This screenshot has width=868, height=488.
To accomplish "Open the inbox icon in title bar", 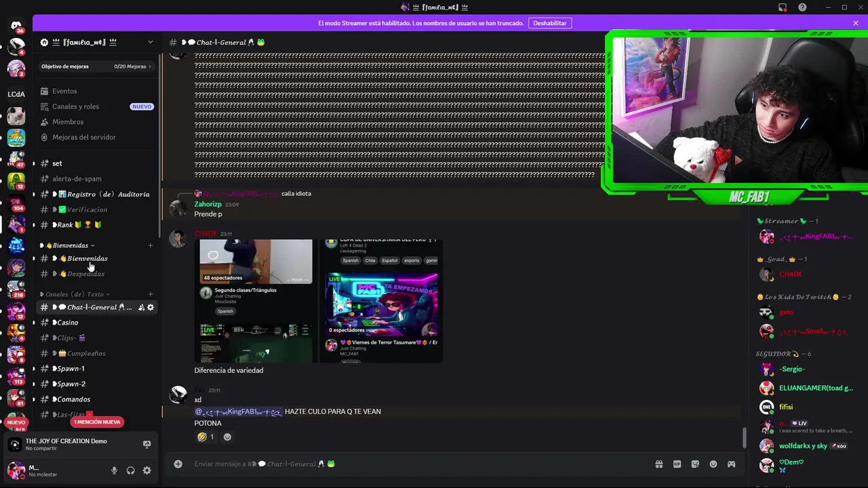I will (x=783, y=7).
